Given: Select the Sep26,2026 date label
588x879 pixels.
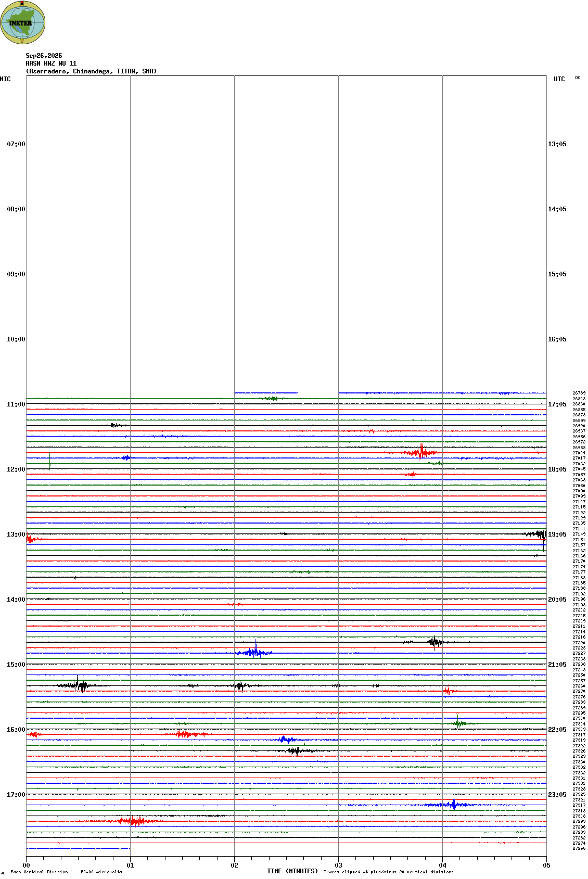Looking at the screenshot, I should [x=44, y=56].
